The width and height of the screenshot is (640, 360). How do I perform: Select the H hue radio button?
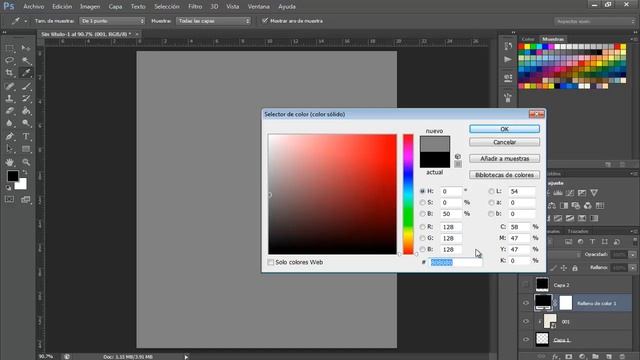pyautogui.click(x=422, y=191)
